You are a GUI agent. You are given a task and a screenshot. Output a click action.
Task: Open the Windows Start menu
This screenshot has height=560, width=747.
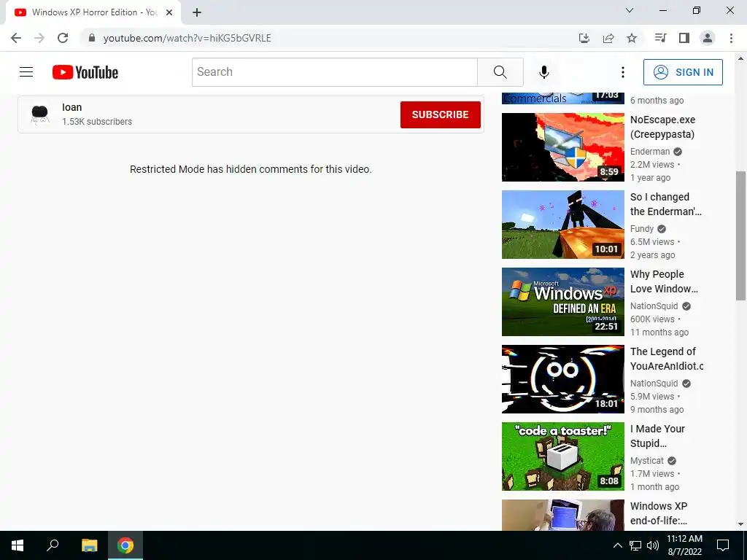18,545
